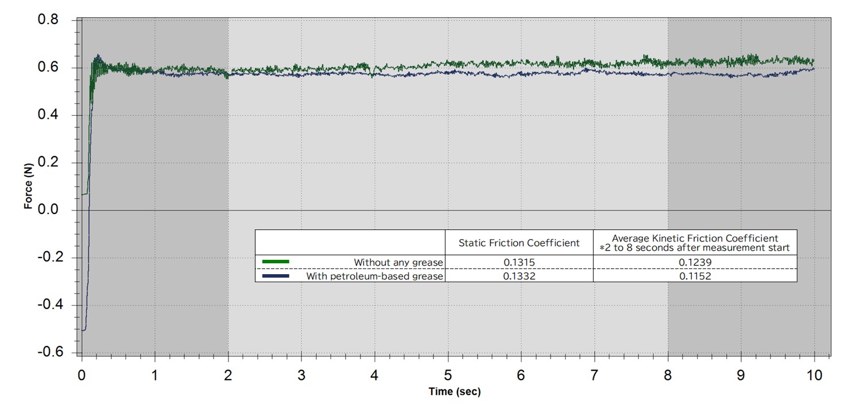The image size is (868, 413).
Task: Click the 0.8 label on the force axis
Action: click(48, 20)
